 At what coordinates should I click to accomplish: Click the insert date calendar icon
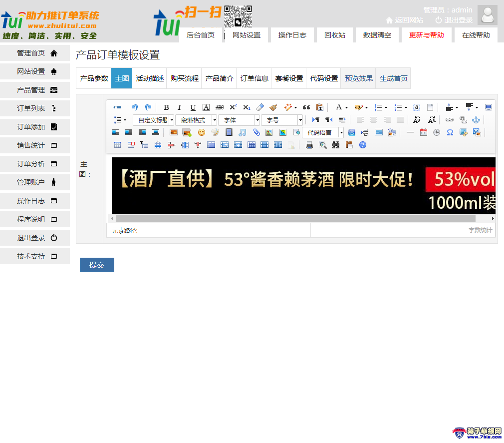[x=424, y=132]
